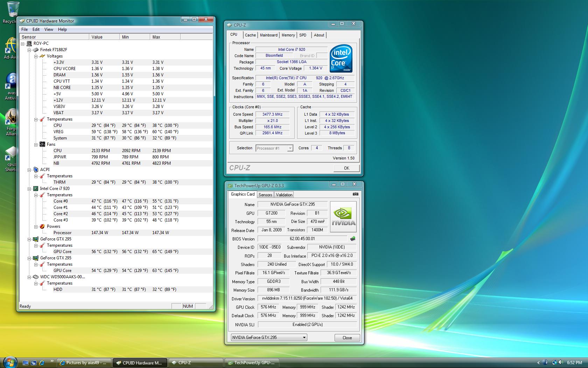Click the Intel Core i7 logo in CPU-Z
588x368 pixels.
click(x=341, y=59)
